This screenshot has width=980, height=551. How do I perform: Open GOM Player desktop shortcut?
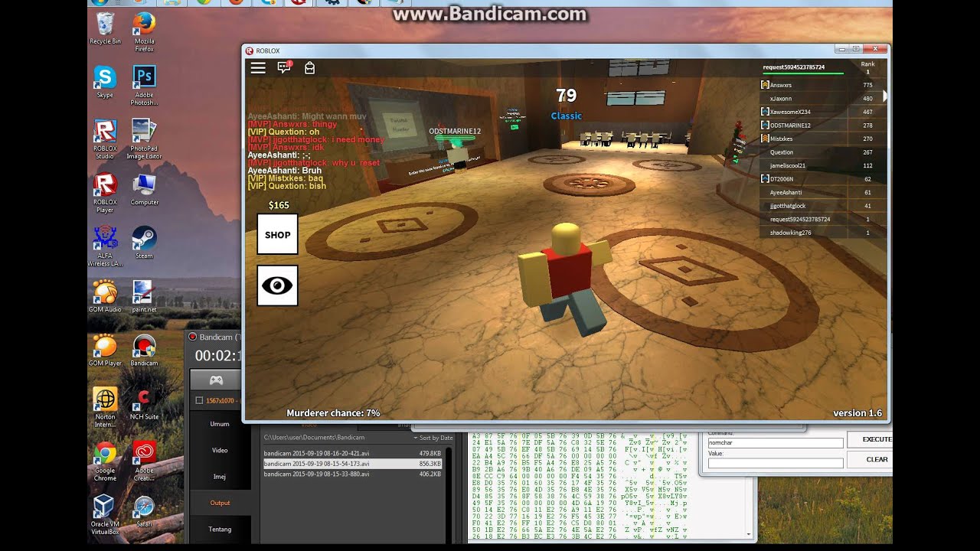[x=105, y=350]
